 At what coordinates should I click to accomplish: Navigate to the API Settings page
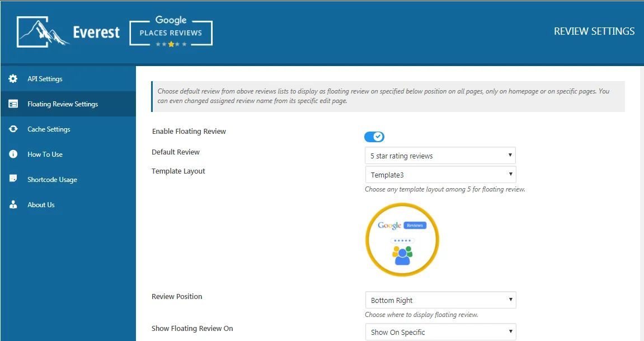45,78
